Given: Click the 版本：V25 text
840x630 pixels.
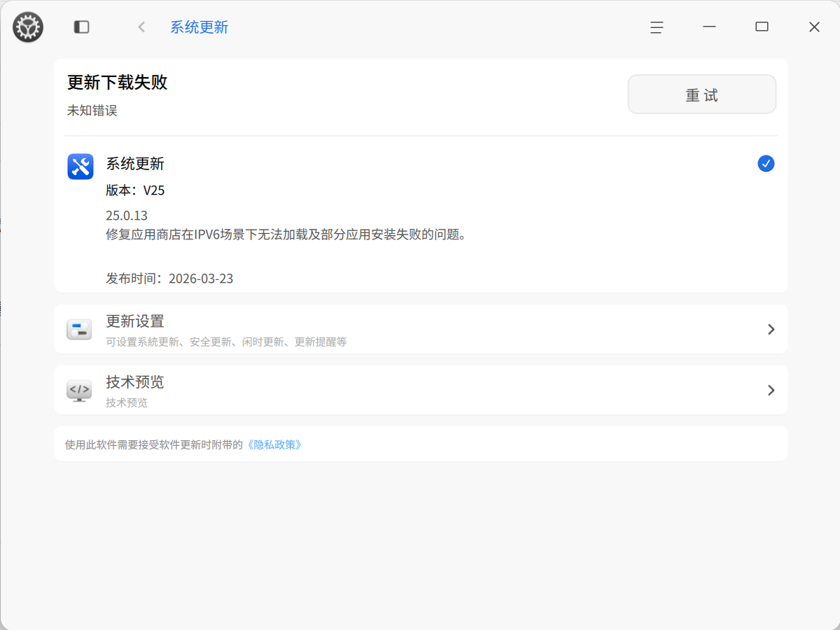Looking at the screenshot, I should pos(136,190).
